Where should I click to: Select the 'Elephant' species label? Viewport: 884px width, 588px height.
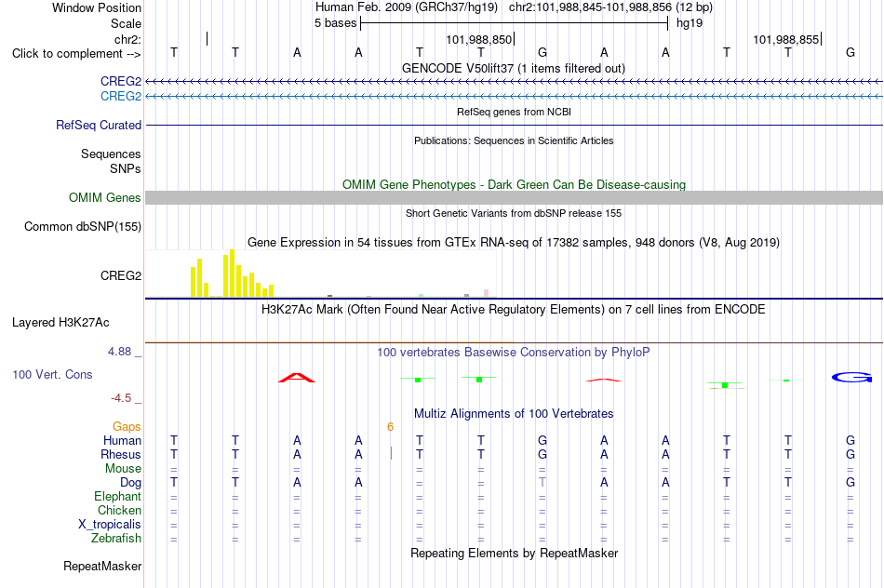tap(117, 496)
